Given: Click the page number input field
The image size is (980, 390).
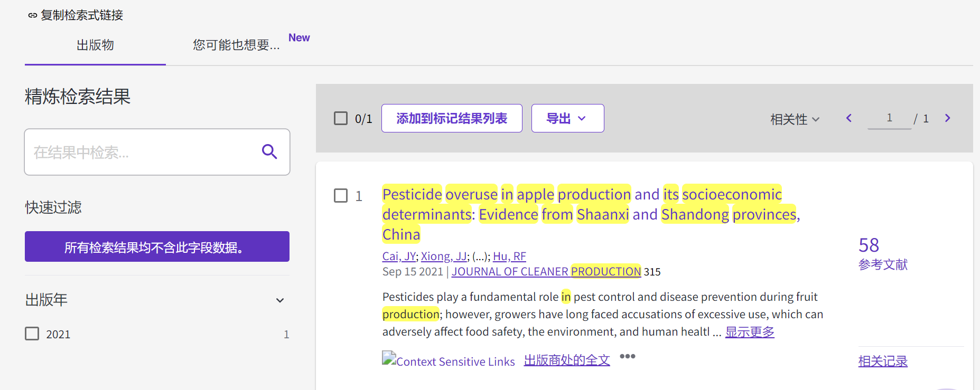Looking at the screenshot, I should [889, 118].
